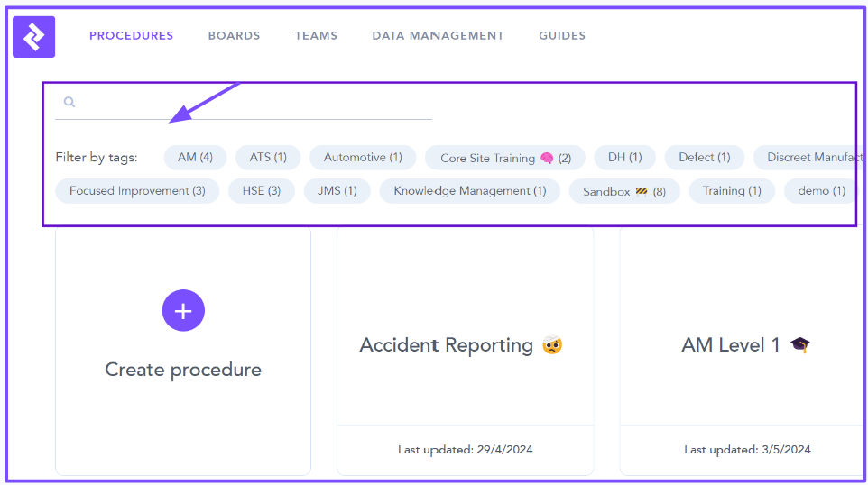The height and width of the screenshot is (485, 868).
Task: Click the search magnifier icon
Action: [x=69, y=103]
